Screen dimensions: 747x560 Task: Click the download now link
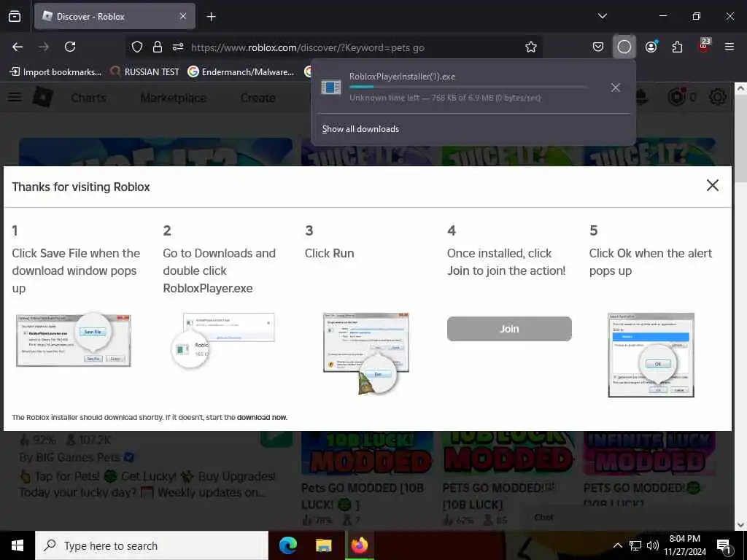click(x=262, y=418)
